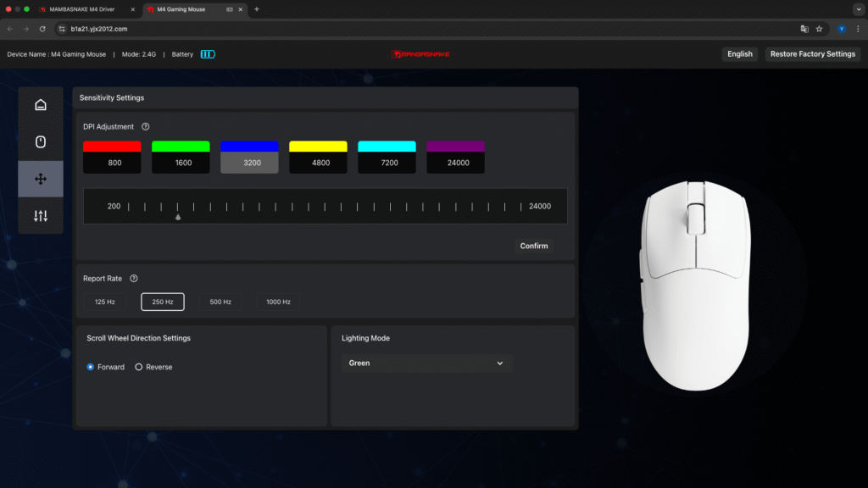The height and width of the screenshot is (488, 868).
Task: Open the advanced sliders sidebar icon
Action: pyautogui.click(x=41, y=216)
